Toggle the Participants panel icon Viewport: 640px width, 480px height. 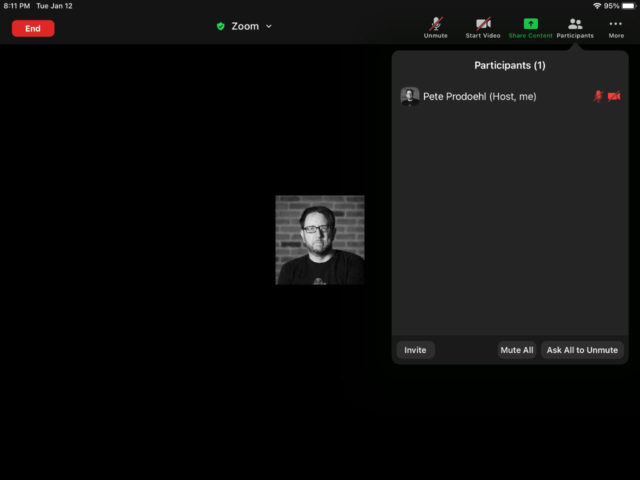click(x=575, y=24)
